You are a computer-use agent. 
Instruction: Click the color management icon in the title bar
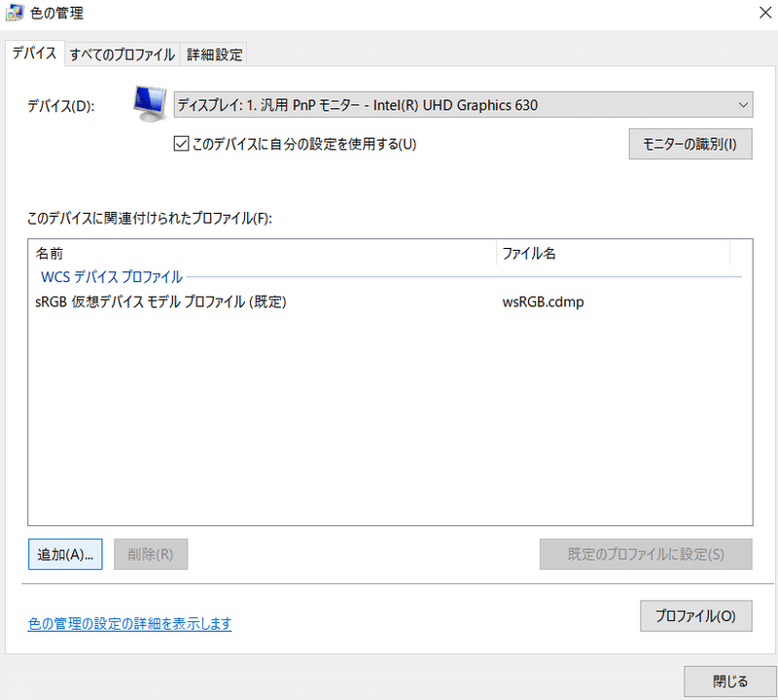pyautogui.click(x=14, y=13)
